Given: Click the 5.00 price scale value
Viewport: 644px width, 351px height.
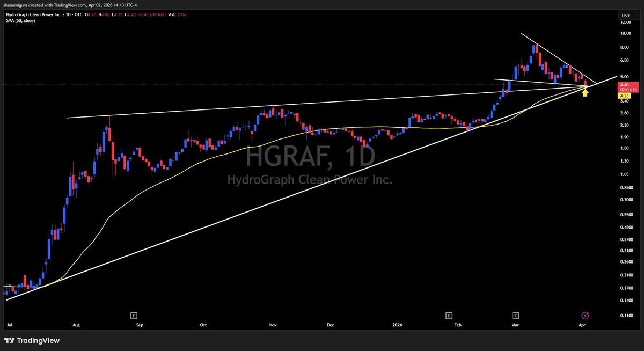Looking at the screenshot, I should point(625,76).
